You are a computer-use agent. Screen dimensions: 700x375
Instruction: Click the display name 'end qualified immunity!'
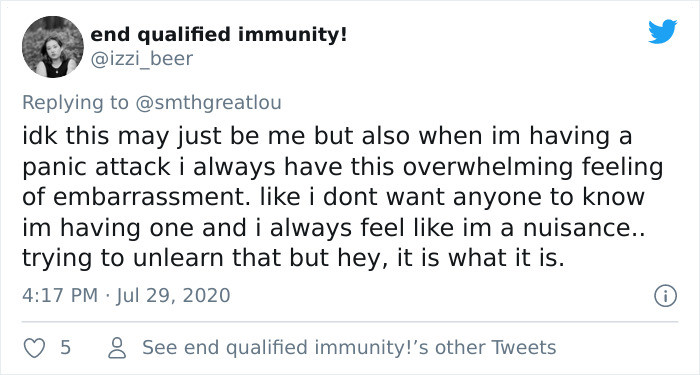pyautogui.click(x=218, y=35)
